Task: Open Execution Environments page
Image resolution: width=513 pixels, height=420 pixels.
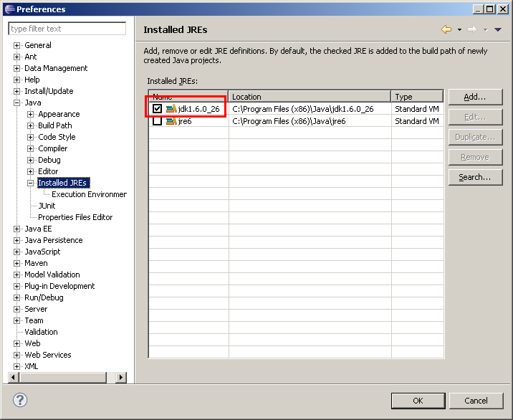Action: pyautogui.click(x=89, y=194)
